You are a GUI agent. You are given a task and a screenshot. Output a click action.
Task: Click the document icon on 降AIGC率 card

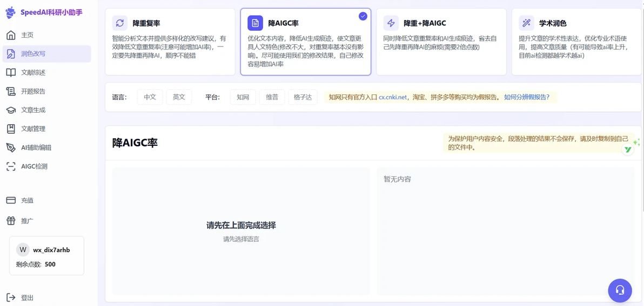(255, 23)
